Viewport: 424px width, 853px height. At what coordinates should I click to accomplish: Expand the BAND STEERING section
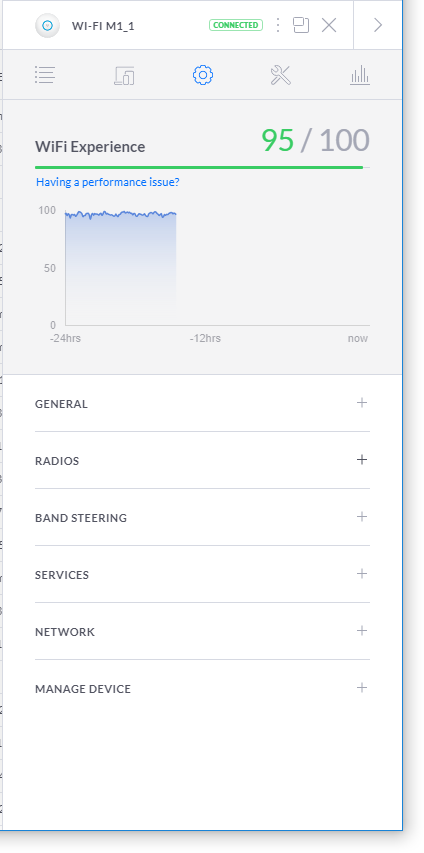pos(202,517)
